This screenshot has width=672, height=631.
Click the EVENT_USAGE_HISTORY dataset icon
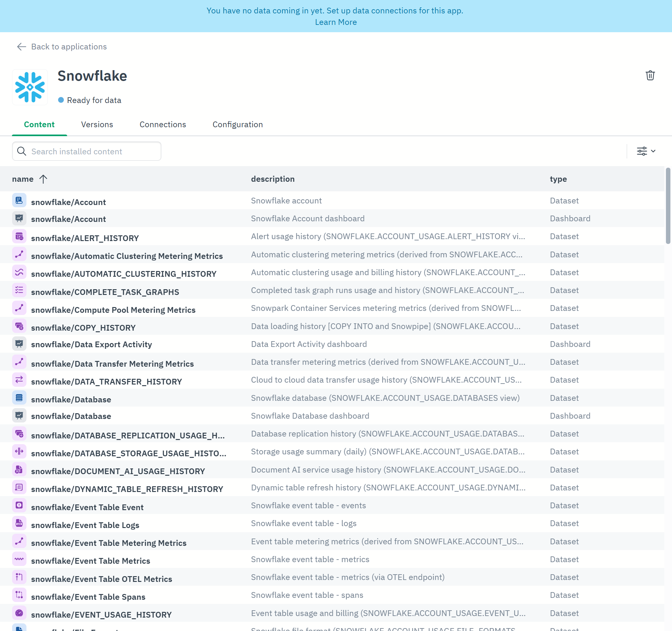19,613
